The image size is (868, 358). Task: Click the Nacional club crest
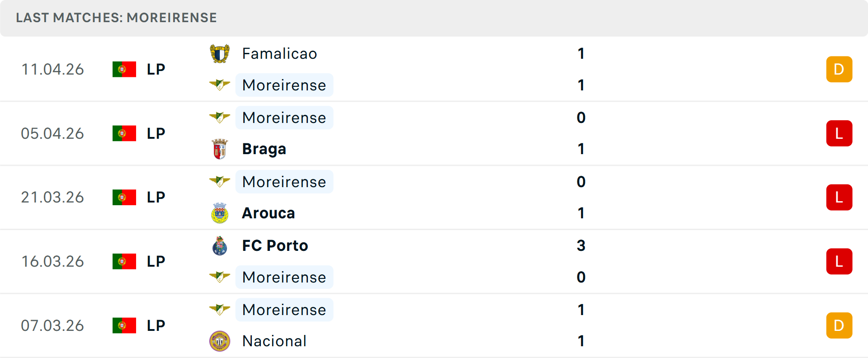point(220,341)
